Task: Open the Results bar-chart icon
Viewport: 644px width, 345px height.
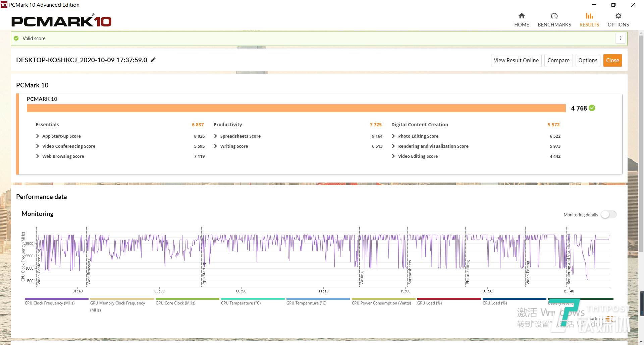Action: pyautogui.click(x=589, y=16)
